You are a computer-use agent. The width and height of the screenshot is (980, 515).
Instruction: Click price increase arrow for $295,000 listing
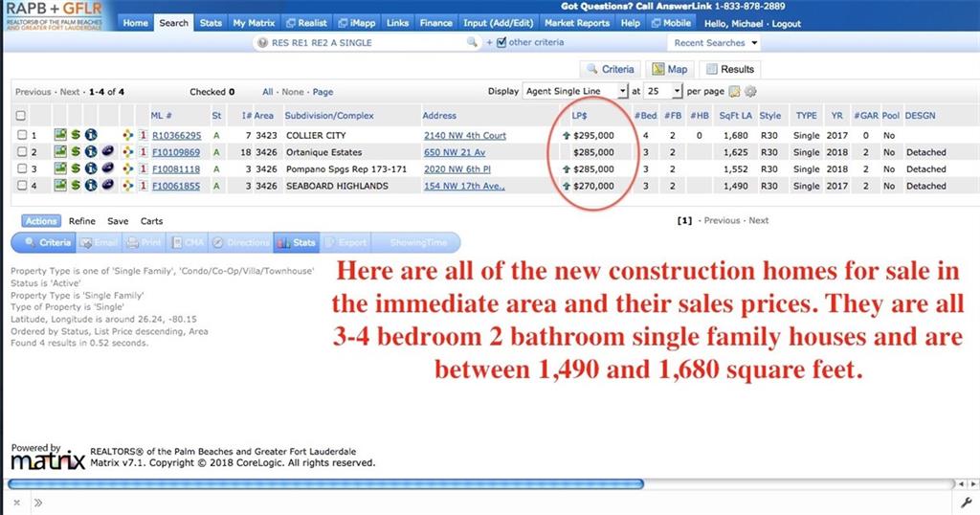click(x=566, y=136)
